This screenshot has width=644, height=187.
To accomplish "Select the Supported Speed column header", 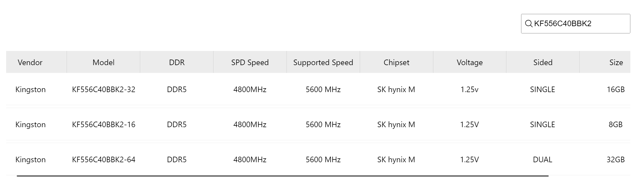I will [323, 62].
